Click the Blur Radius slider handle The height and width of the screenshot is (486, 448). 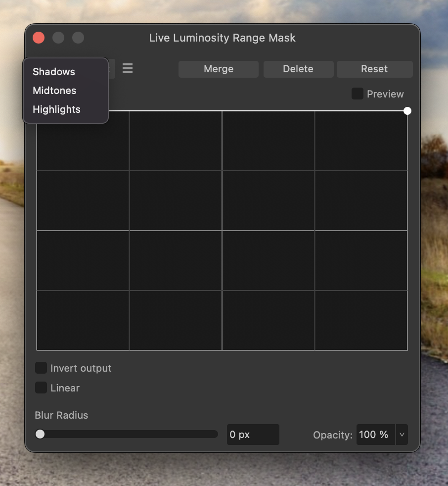(x=40, y=434)
